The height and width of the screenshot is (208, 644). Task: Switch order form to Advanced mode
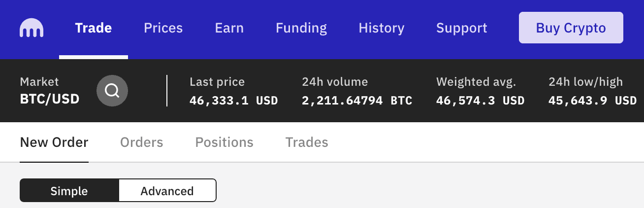pyautogui.click(x=167, y=191)
